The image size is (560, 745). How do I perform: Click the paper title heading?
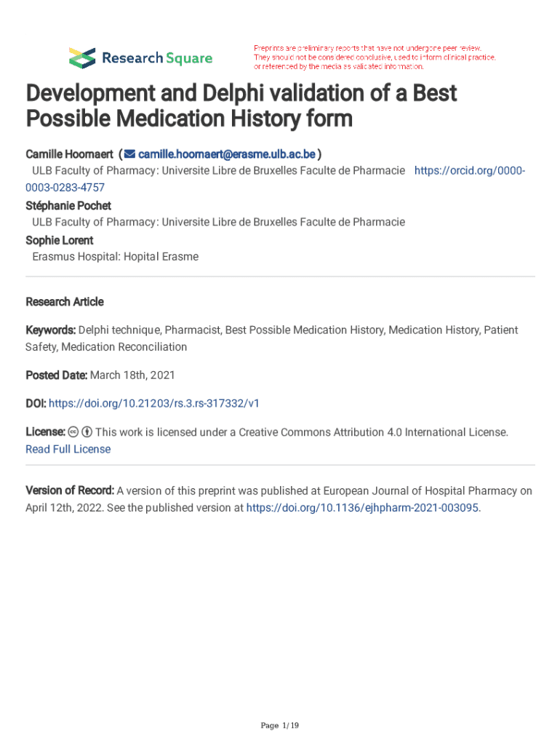(241, 105)
